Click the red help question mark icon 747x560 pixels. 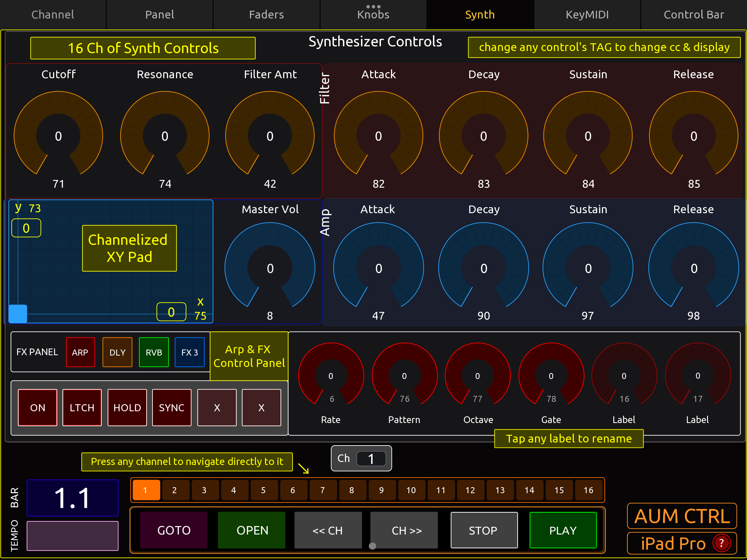(x=721, y=543)
